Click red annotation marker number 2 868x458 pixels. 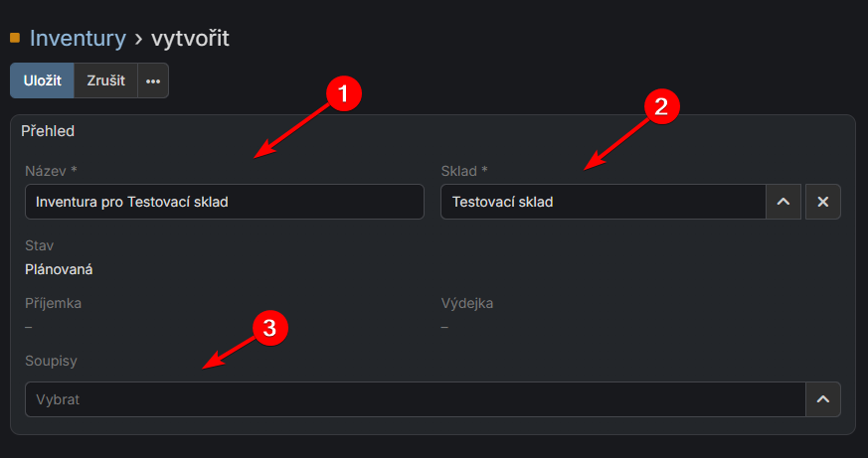(661, 105)
